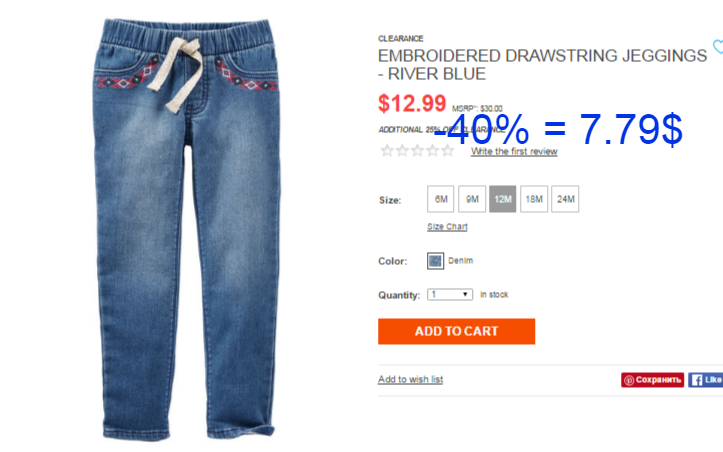Viewport: 723px width, 452px height.
Task: Rate five stars in the reviews
Action: coord(448,150)
